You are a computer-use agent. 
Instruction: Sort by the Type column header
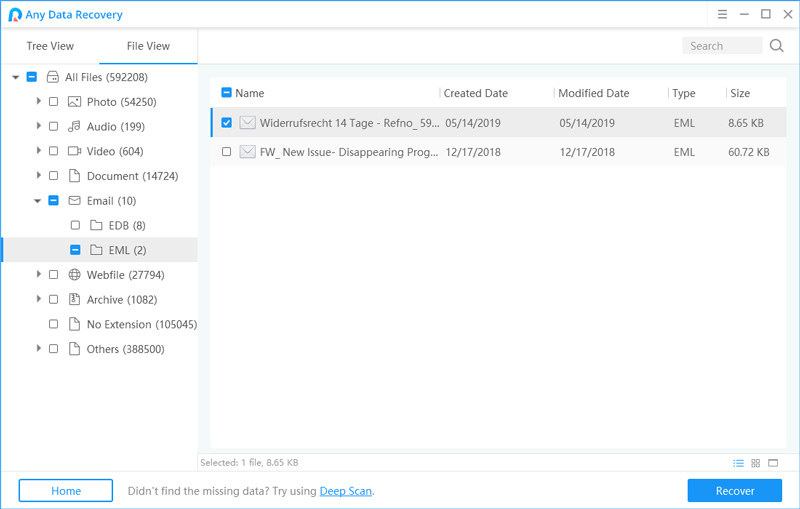tap(684, 93)
